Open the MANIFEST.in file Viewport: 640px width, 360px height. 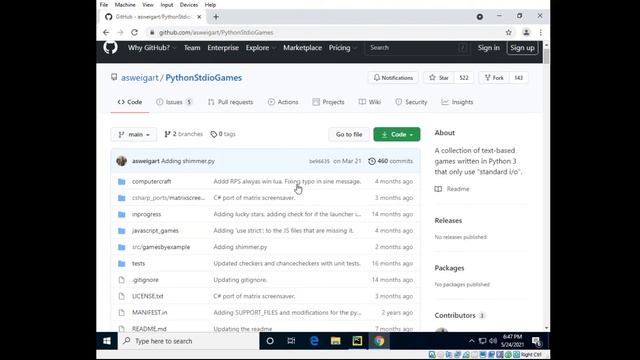[149, 313]
